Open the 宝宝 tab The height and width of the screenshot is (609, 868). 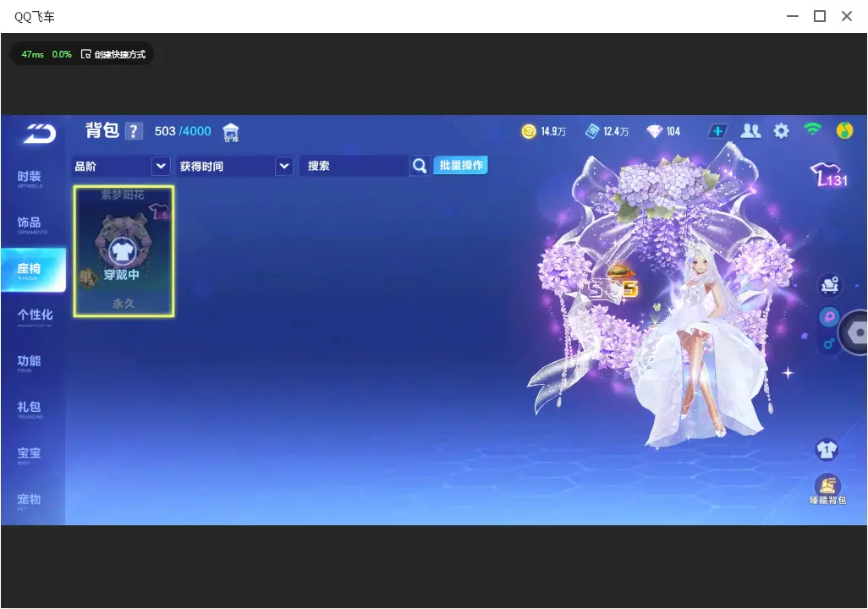click(30, 454)
